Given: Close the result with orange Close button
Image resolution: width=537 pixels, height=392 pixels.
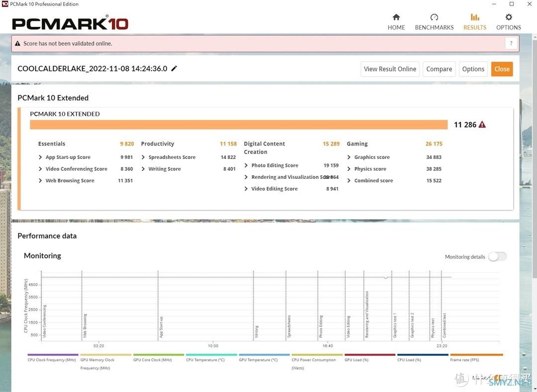Looking at the screenshot, I should click(x=502, y=69).
